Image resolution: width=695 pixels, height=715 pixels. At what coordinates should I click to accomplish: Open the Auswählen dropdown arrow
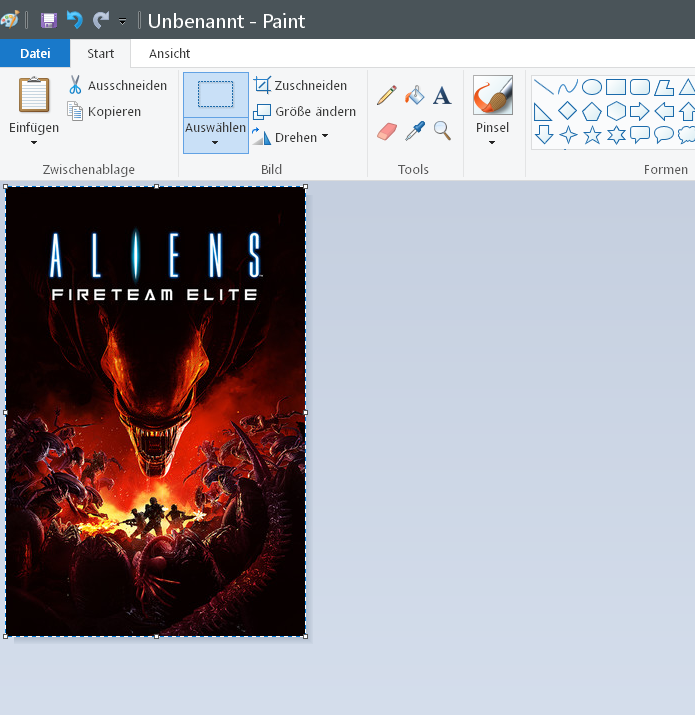[x=215, y=142]
